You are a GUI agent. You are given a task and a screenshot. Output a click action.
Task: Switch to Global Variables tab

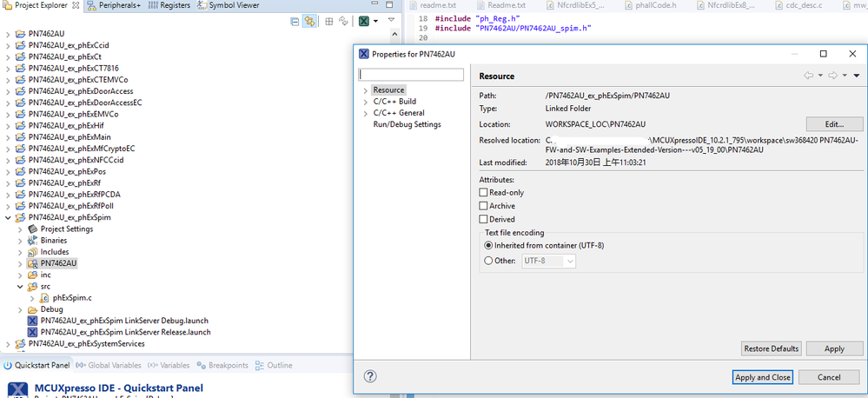coord(109,365)
